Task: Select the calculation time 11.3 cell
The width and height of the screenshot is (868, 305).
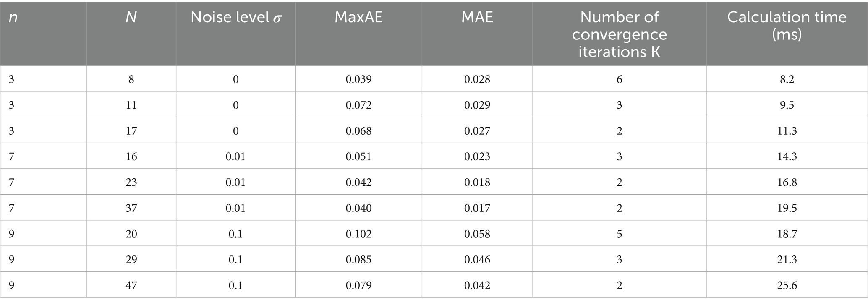Action: 787,131
